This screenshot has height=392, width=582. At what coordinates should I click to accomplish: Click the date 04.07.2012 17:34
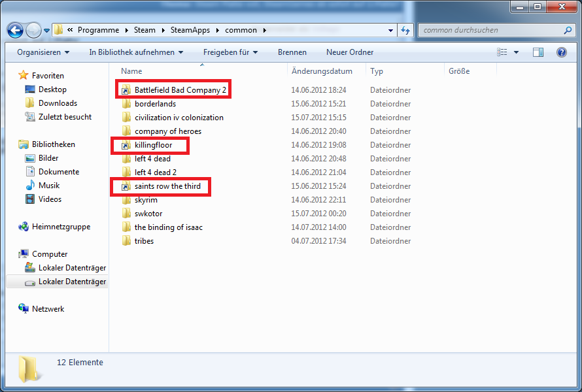point(318,241)
